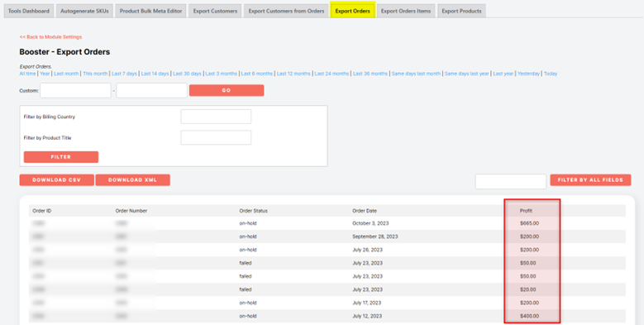Image resolution: width=644 pixels, height=325 pixels.
Task: Select the Export Orders tab
Action: 353,11
